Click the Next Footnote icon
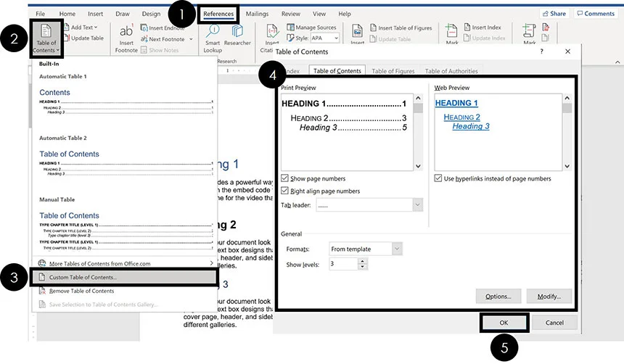 [x=144, y=39]
